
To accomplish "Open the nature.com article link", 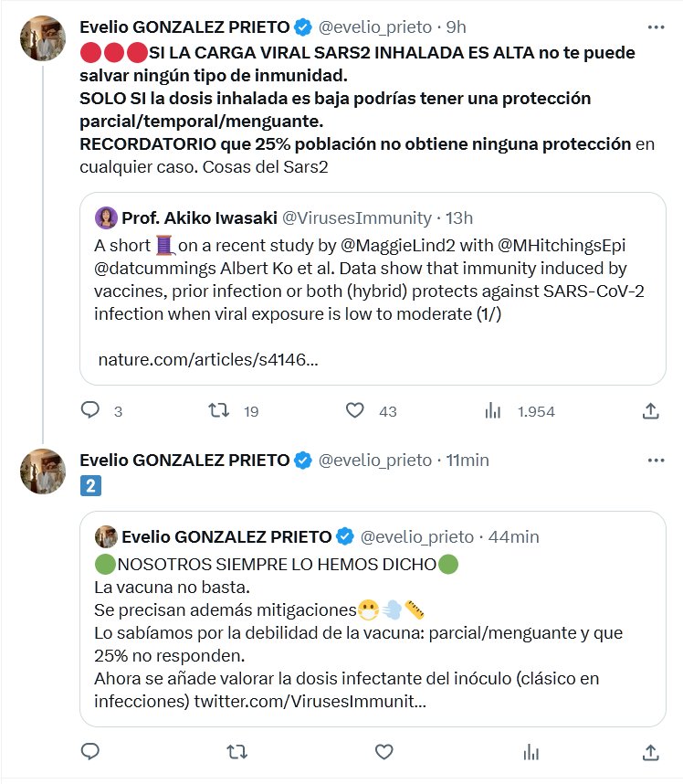I will tap(208, 360).
